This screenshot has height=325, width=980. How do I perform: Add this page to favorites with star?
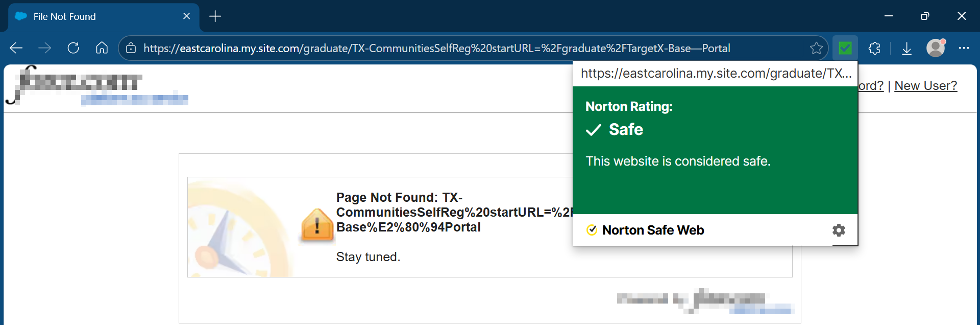[x=816, y=48]
